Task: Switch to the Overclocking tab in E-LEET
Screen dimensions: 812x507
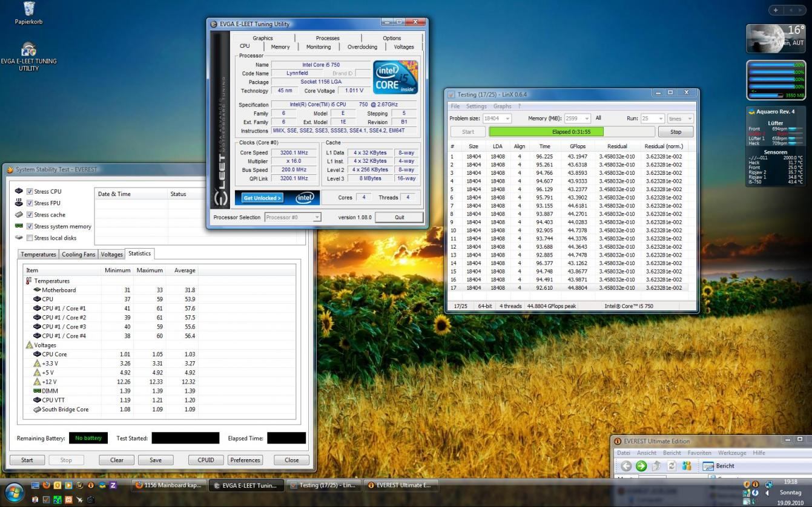Action: (x=362, y=47)
